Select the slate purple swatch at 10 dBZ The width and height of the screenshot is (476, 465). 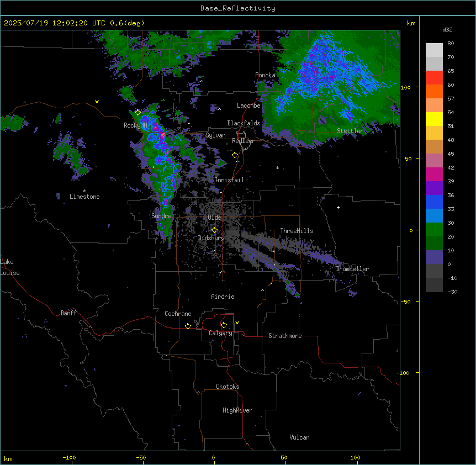pos(434,257)
